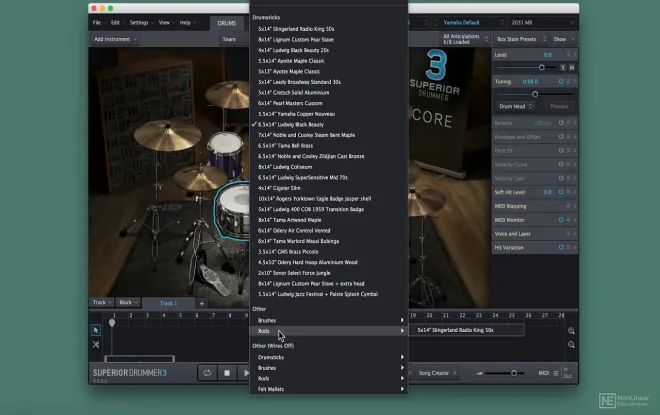Image resolution: width=660 pixels, height=415 pixels.
Task: Open the All Articulations dropdown
Action: pyautogui.click(x=465, y=39)
